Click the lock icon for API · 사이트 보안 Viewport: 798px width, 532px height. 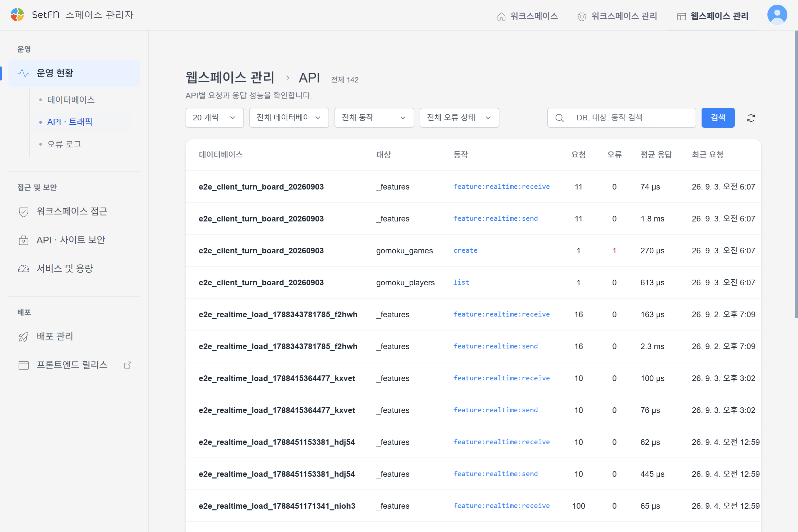[23, 240]
